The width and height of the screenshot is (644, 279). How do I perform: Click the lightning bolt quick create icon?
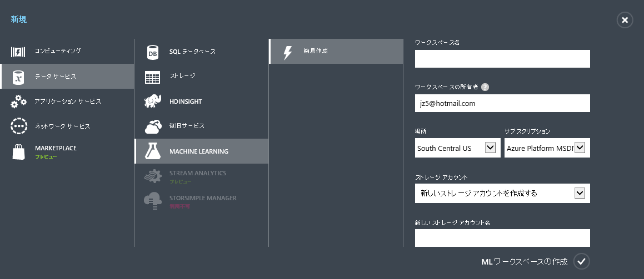click(x=287, y=52)
